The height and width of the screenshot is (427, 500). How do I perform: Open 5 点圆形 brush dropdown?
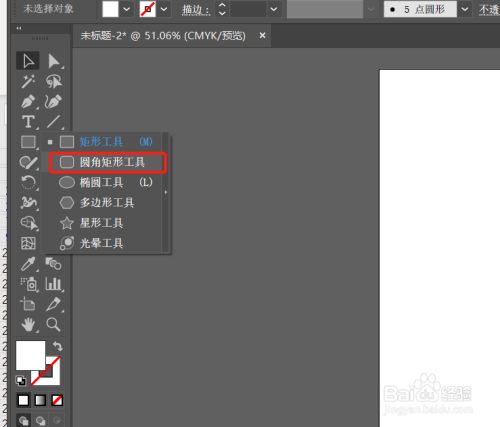click(465, 9)
